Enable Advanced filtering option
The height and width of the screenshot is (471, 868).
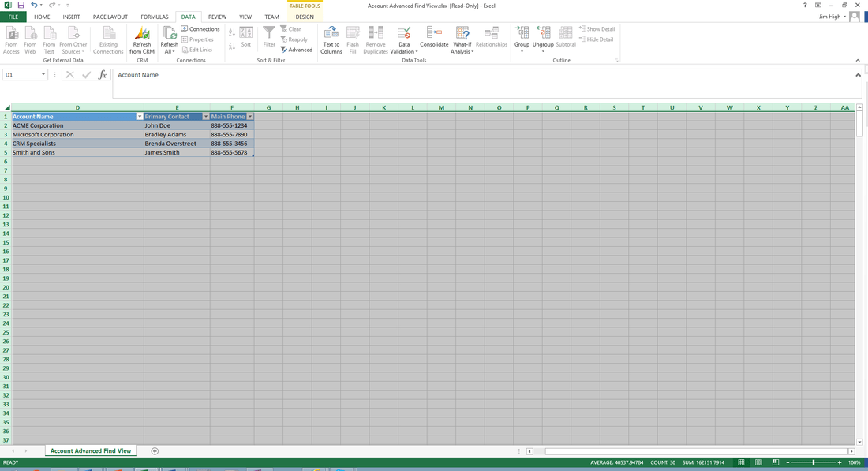tap(297, 49)
